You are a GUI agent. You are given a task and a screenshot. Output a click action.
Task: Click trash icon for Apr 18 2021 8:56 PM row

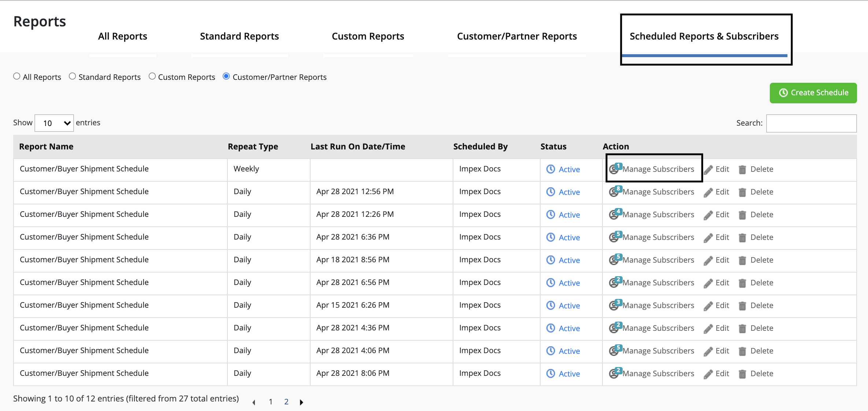(742, 260)
